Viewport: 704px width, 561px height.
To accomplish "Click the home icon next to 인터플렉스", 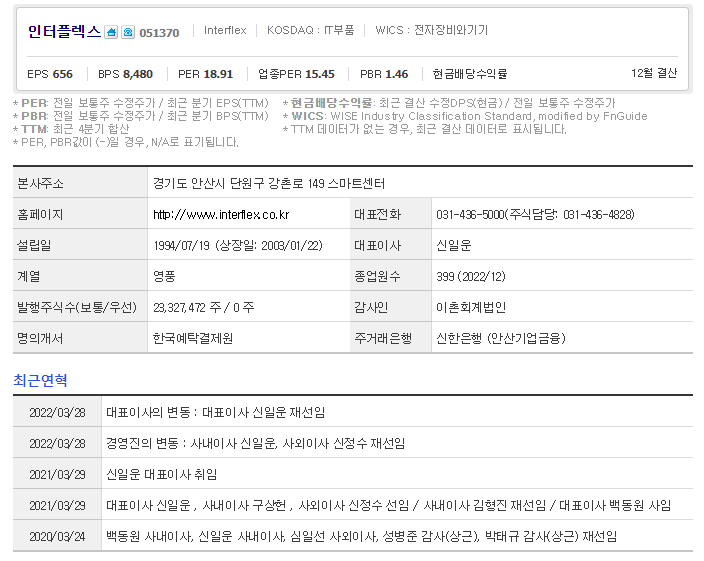I will pos(111,32).
